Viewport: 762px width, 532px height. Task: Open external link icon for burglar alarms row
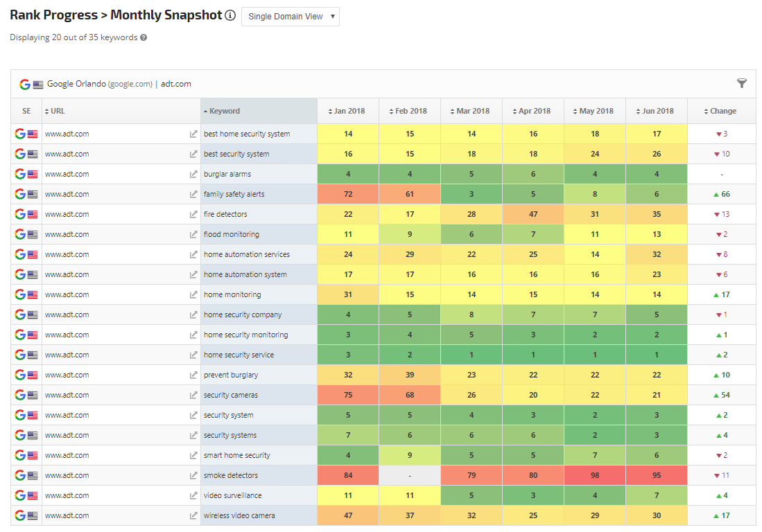[193, 175]
